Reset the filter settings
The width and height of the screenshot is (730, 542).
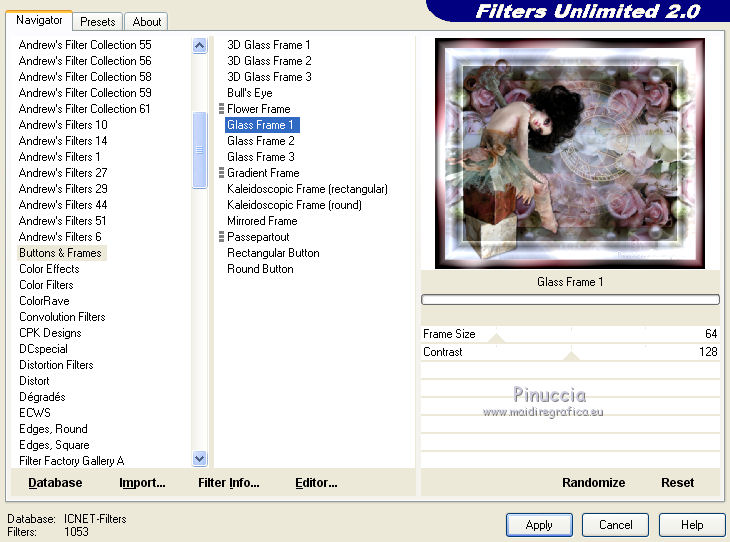point(677,483)
